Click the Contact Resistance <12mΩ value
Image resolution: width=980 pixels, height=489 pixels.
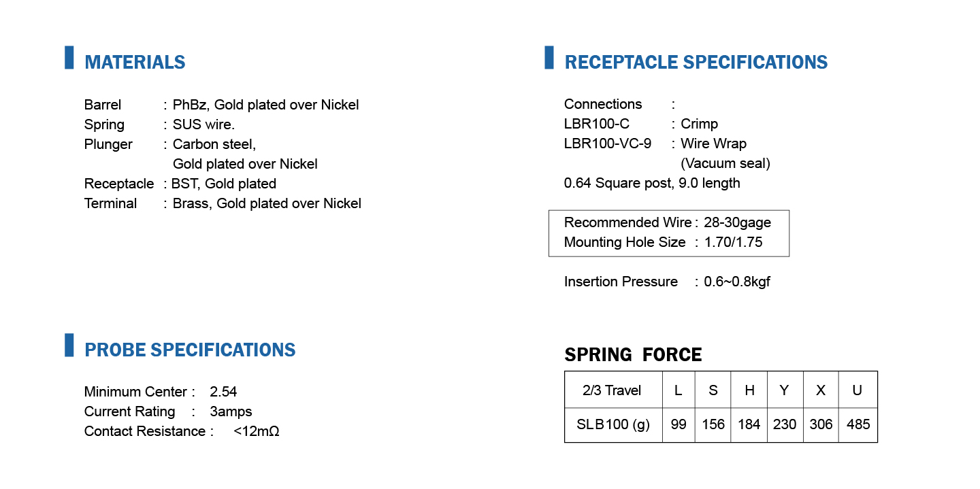(x=257, y=432)
